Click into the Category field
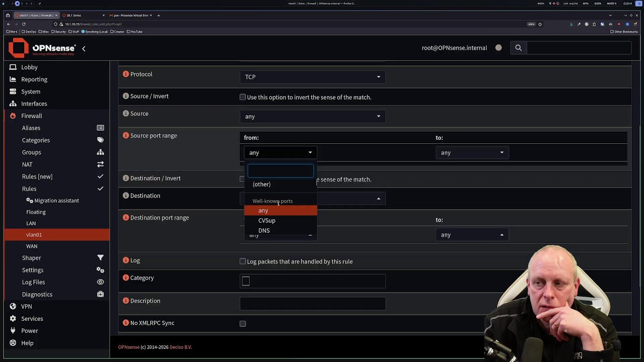Viewport: 644px width, 362px height. coord(313,281)
